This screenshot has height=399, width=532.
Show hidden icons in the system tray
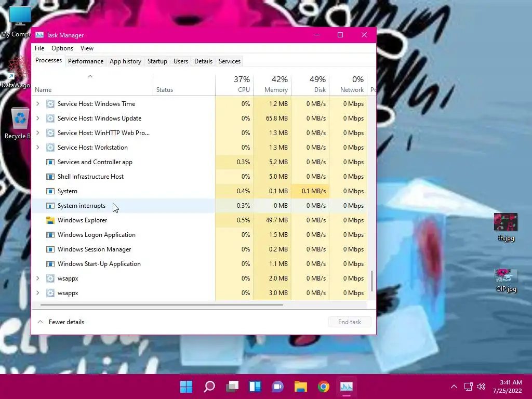click(454, 387)
